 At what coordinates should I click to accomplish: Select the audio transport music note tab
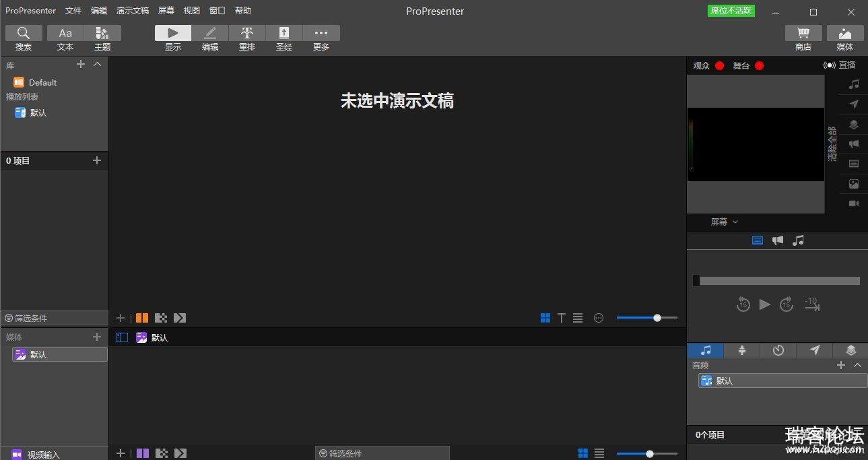click(798, 240)
